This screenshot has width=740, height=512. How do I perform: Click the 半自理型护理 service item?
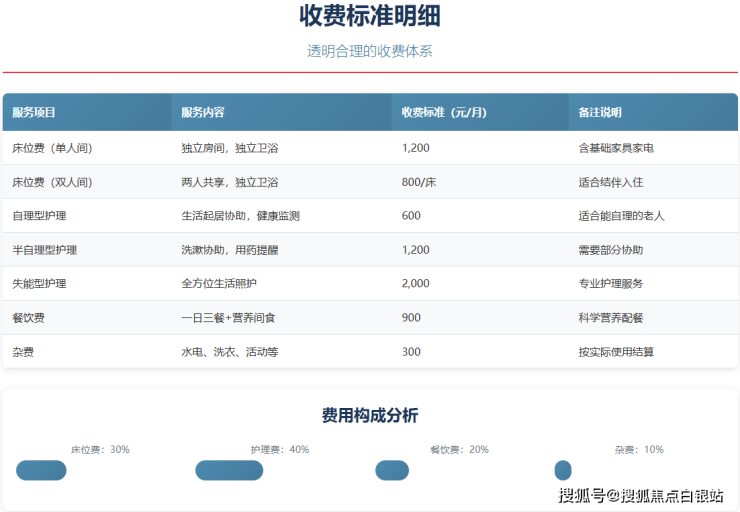(x=44, y=250)
